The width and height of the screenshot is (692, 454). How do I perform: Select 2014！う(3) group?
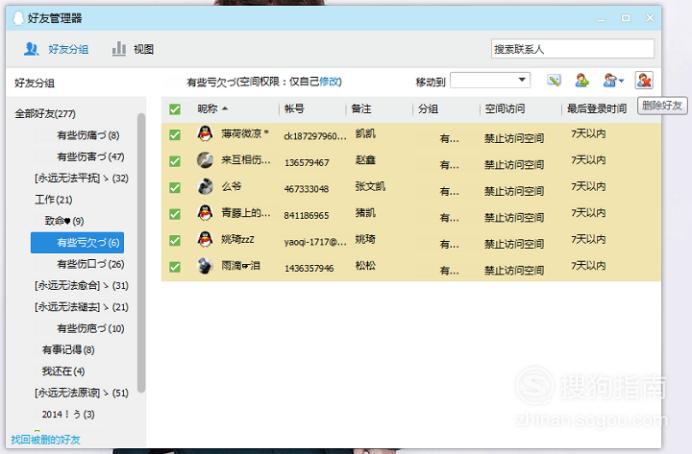(x=68, y=414)
